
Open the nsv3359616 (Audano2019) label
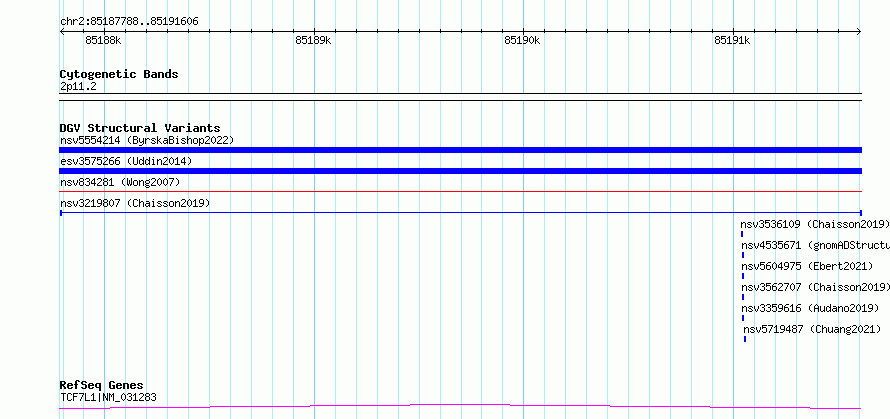tap(810, 308)
